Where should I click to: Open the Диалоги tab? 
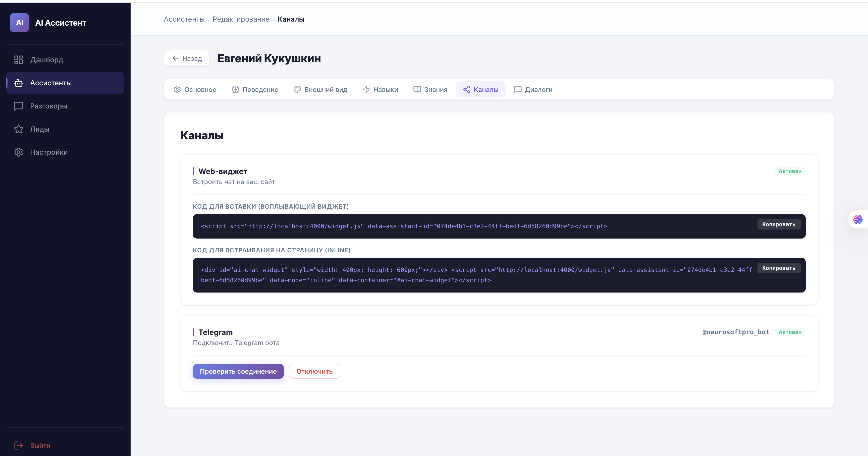[533, 90]
